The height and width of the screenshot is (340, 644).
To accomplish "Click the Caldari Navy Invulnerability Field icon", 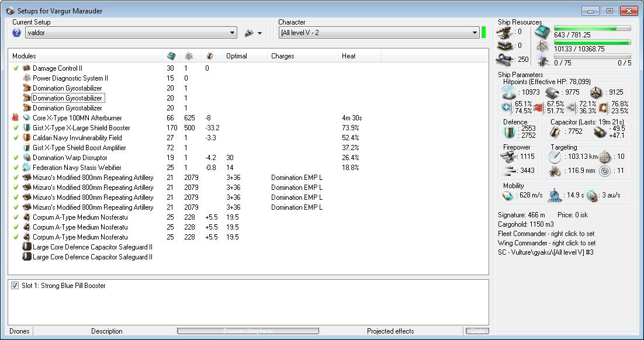I will tap(27, 137).
